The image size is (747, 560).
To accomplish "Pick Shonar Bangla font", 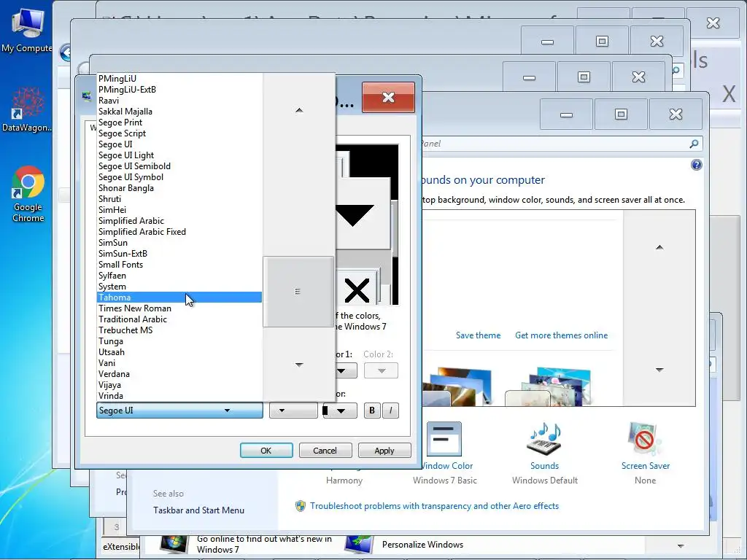I will pyautogui.click(x=179, y=188).
